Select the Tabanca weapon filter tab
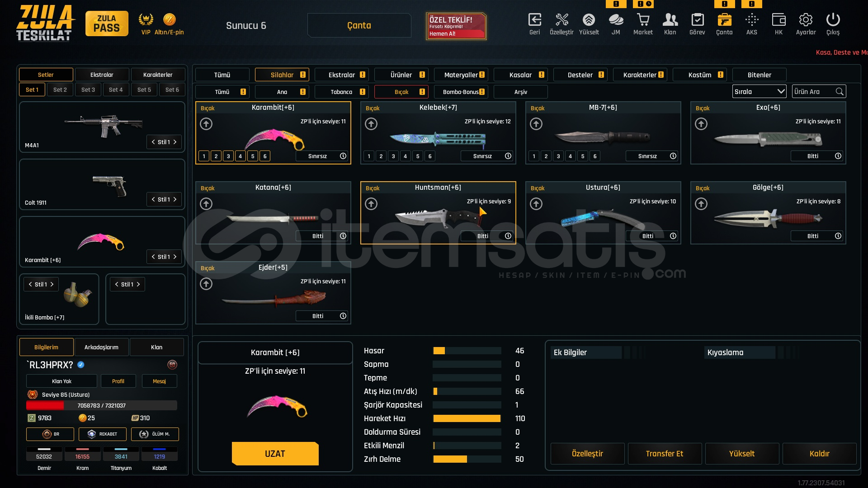868x488 pixels. pyautogui.click(x=342, y=92)
